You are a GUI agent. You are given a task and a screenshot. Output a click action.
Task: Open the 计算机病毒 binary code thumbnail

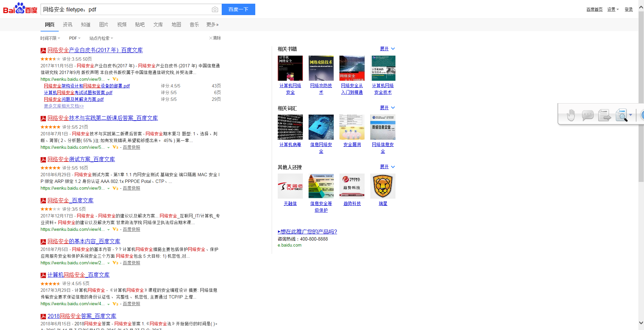tap(290, 127)
